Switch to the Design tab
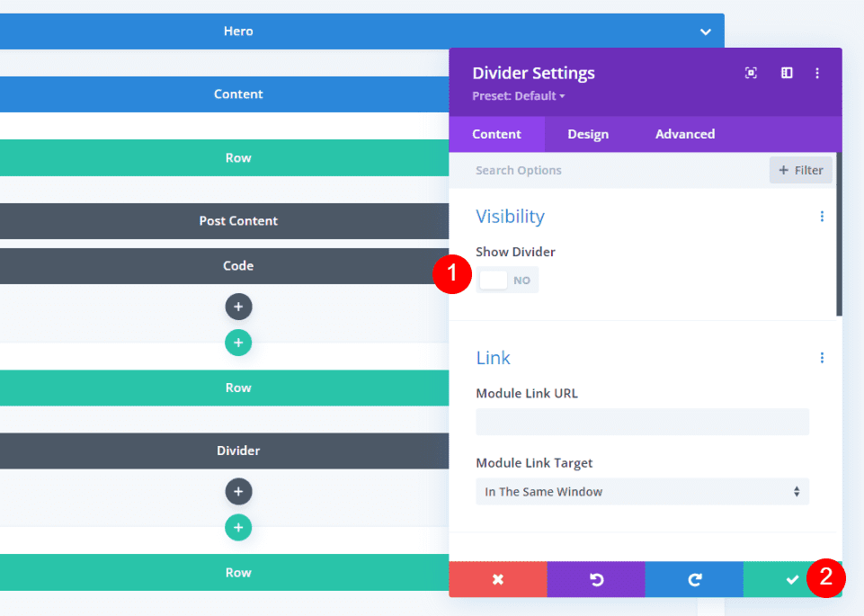The height and width of the screenshot is (616, 864). (x=587, y=133)
